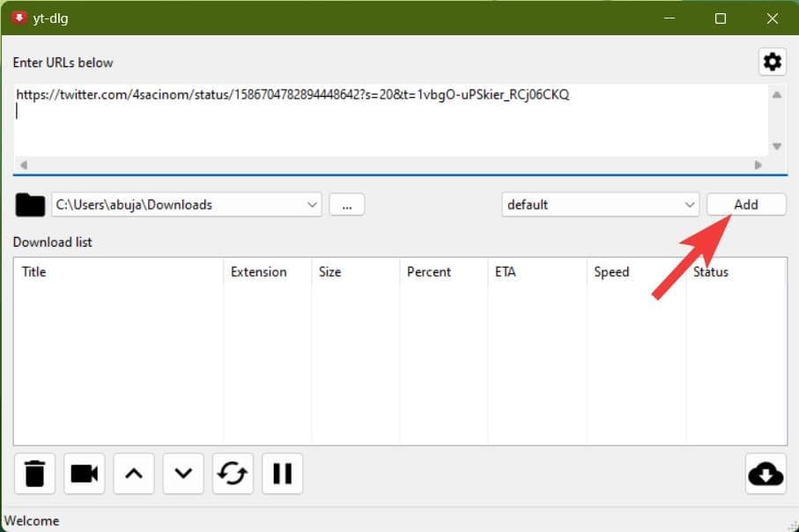Pause downloads with the pause icon
799x532 pixels.
click(282, 474)
